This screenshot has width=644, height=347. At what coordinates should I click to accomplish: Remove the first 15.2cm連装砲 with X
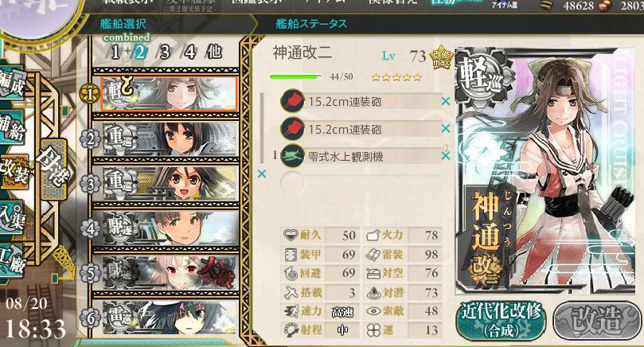[x=446, y=101]
